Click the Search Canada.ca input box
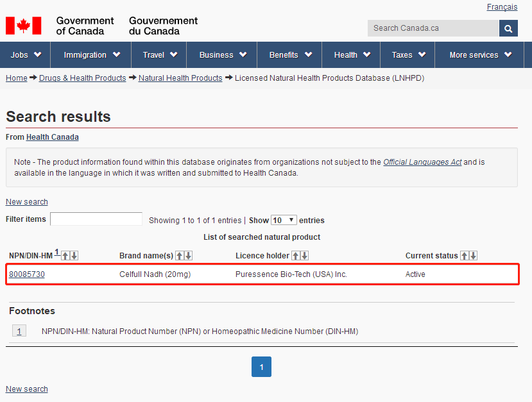 433,28
